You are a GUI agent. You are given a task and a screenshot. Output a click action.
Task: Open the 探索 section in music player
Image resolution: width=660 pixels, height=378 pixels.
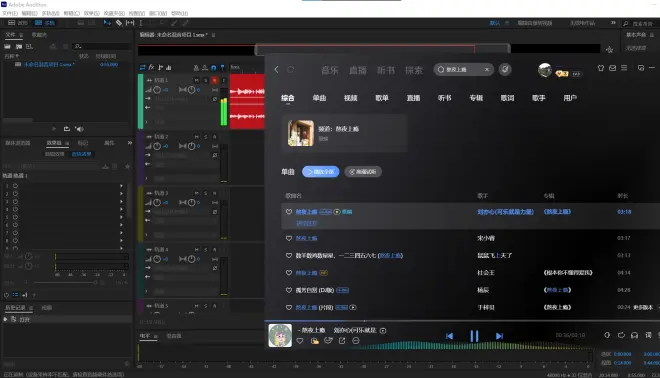point(413,70)
